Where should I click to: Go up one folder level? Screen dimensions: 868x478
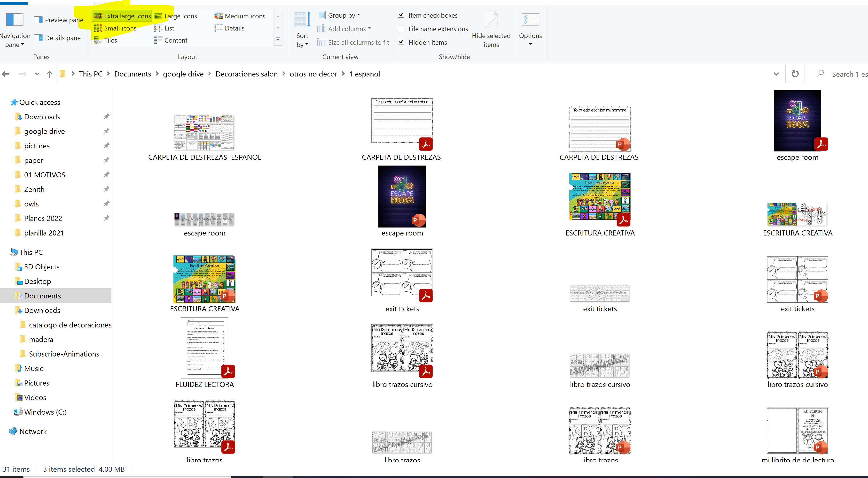point(49,74)
